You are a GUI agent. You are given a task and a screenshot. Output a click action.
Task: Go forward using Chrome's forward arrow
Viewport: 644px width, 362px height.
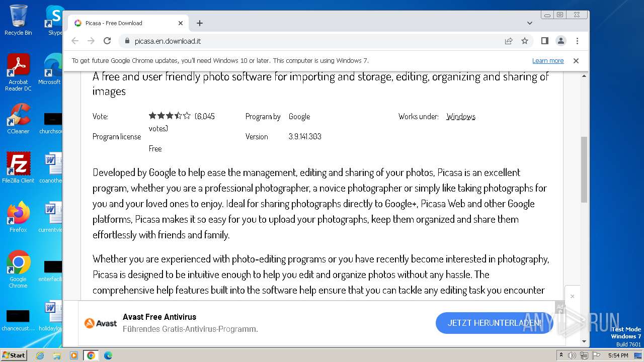click(x=91, y=41)
